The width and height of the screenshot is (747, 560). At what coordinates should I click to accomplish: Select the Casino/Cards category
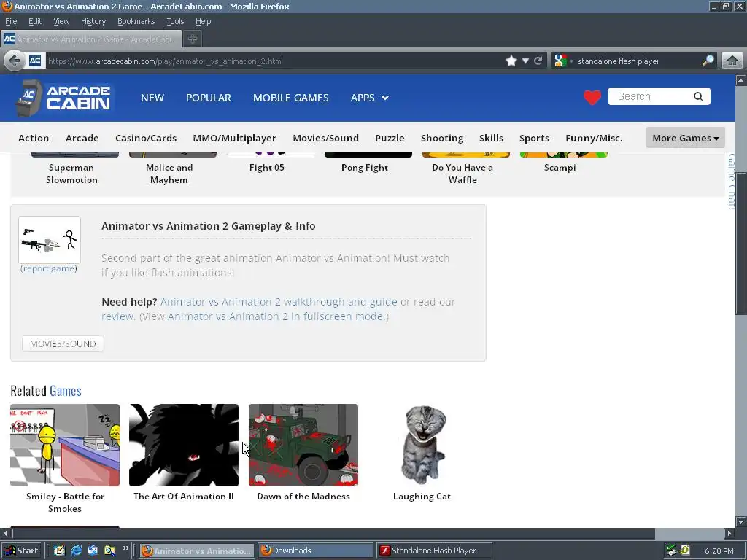(146, 138)
